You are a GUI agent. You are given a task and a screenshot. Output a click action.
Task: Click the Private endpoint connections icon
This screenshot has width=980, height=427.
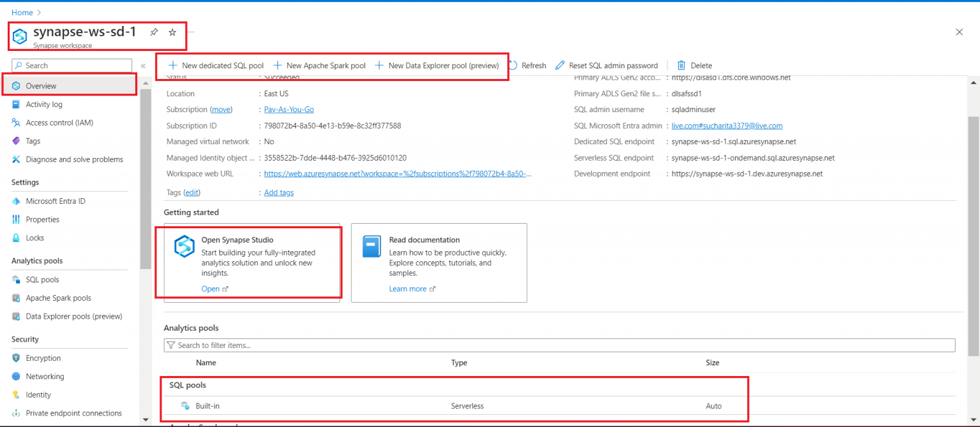click(x=16, y=413)
